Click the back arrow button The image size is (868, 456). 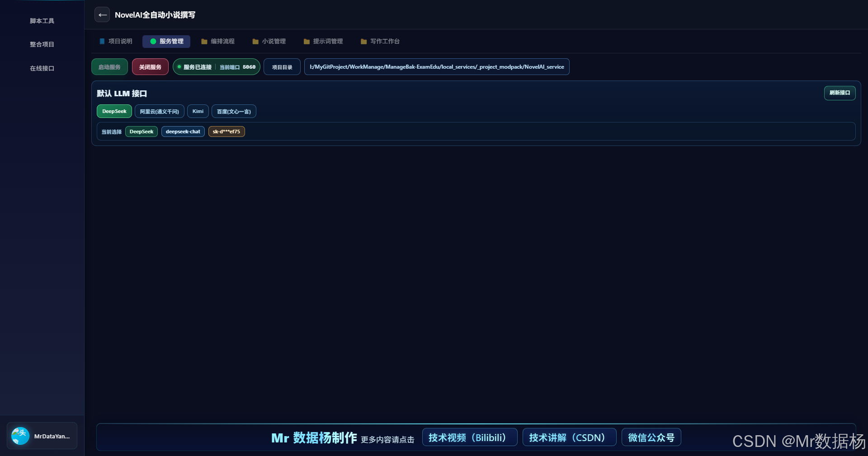102,15
